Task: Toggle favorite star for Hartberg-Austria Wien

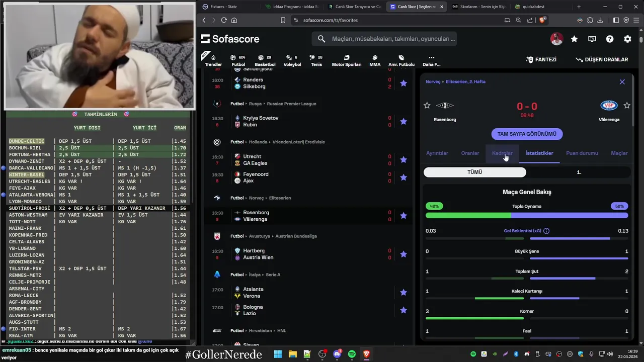Action: (404, 254)
